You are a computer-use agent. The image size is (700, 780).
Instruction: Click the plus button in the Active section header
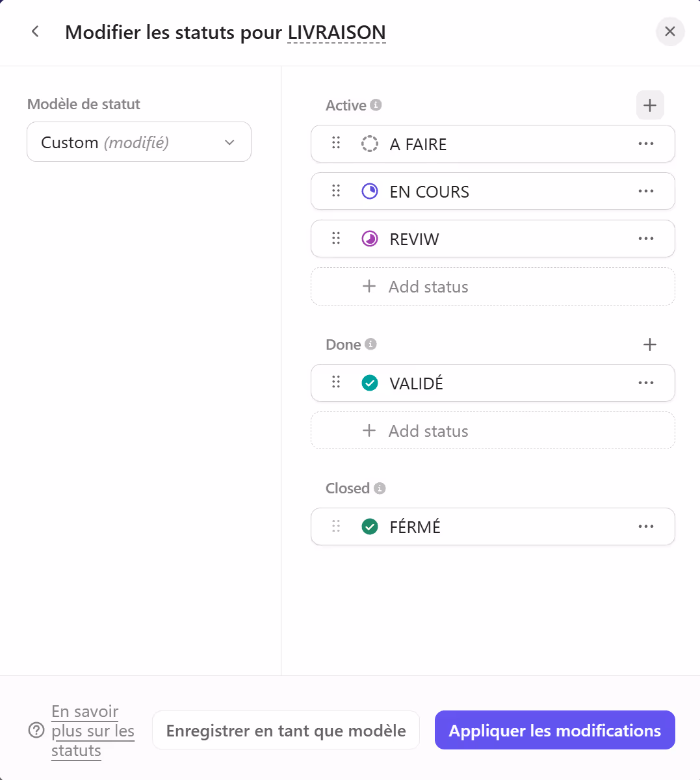coord(649,105)
